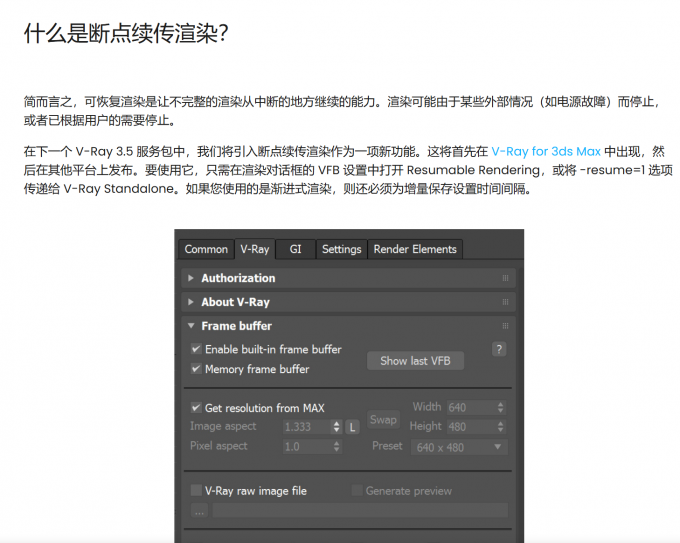Click the Pixel aspect value field
680x543 pixels.
click(x=307, y=446)
